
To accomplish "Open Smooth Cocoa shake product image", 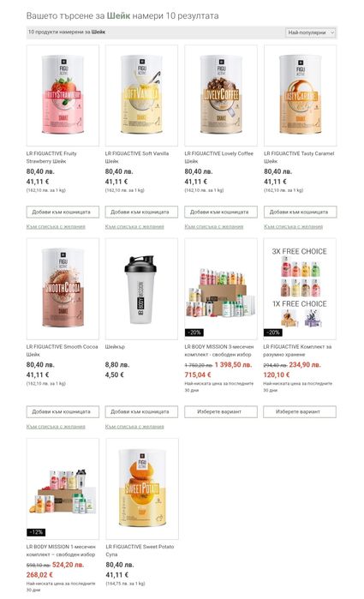I will [63, 289].
